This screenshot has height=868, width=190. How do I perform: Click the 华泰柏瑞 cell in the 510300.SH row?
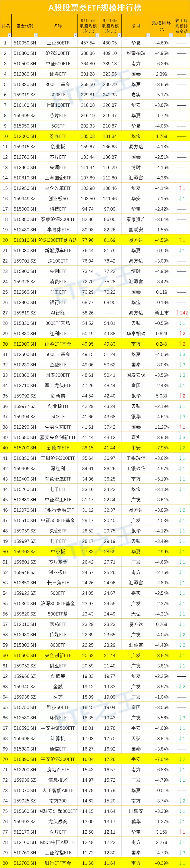click(136, 53)
